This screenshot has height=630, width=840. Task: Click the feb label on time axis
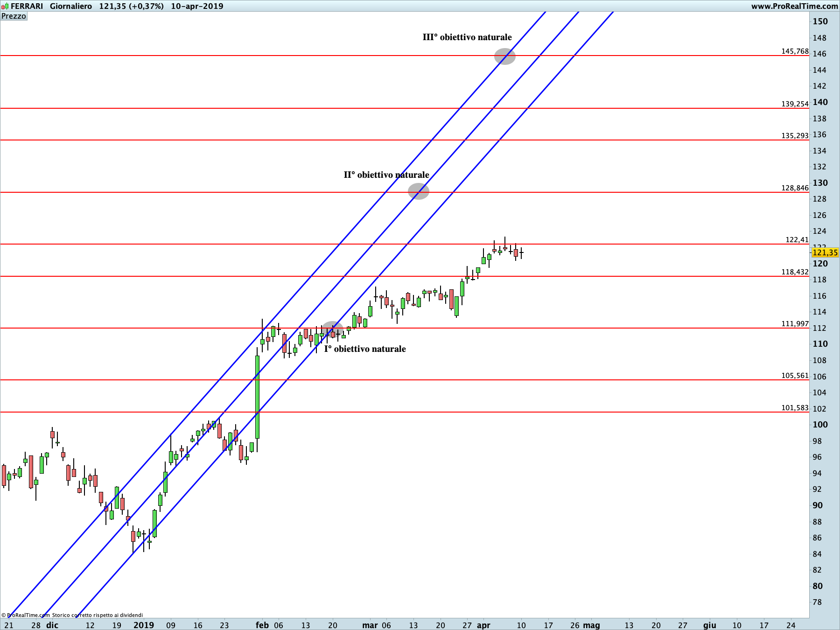pos(262,625)
